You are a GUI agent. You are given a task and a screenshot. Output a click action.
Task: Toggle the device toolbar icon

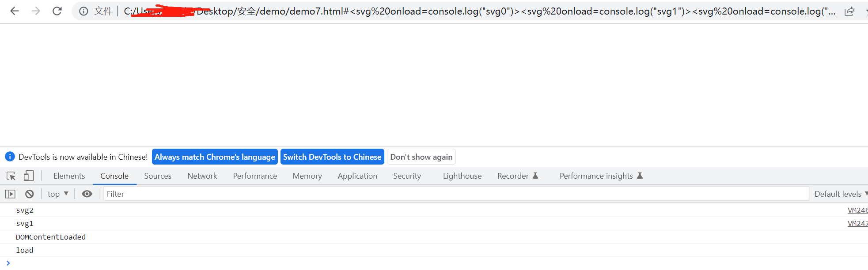(29, 176)
